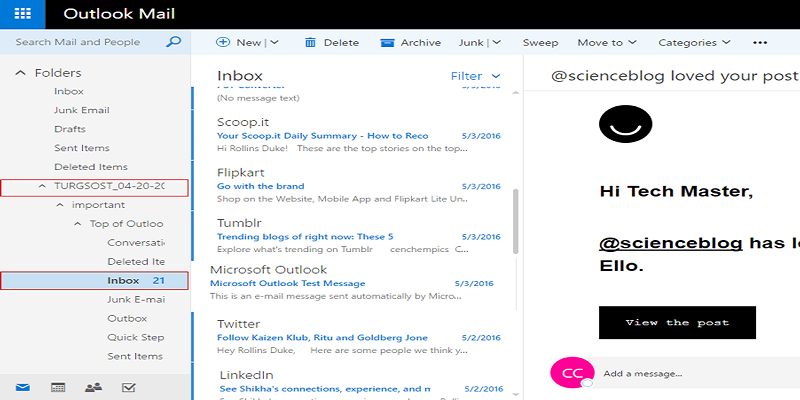Screen dimensions: 800x400
Task: Click the Delete trash can icon
Action: (310, 42)
